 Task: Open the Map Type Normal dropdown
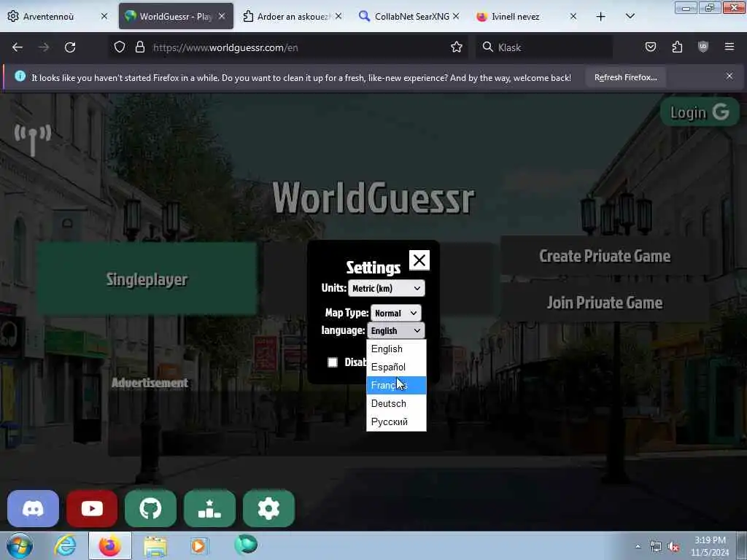pos(396,313)
